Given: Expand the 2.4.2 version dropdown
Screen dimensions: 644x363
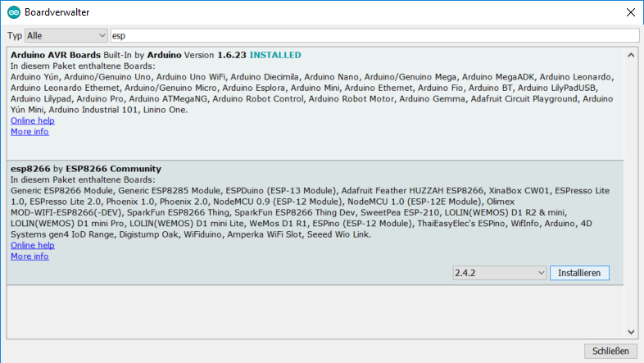Looking at the screenshot, I should pos(500,273).
